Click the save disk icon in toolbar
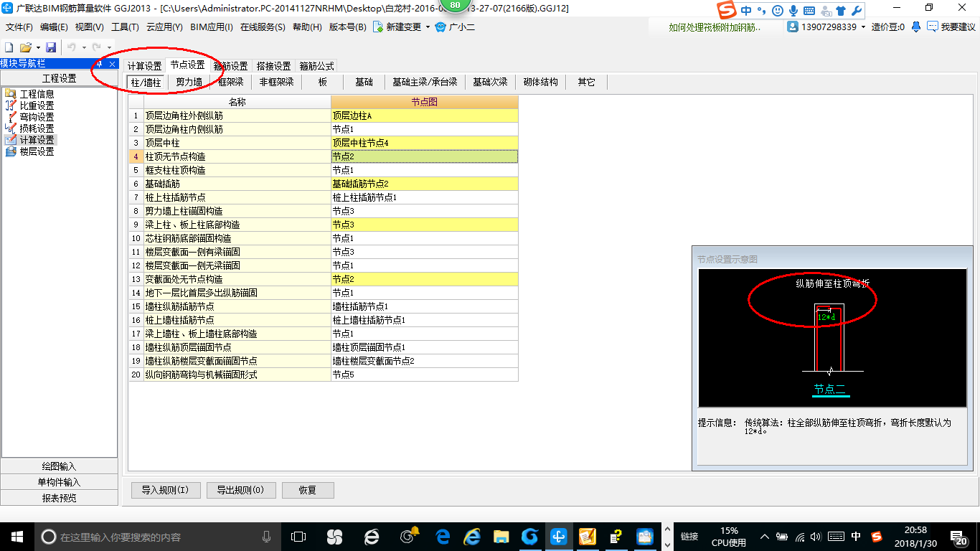The image size is (980, 551). (x=50, y=47)
